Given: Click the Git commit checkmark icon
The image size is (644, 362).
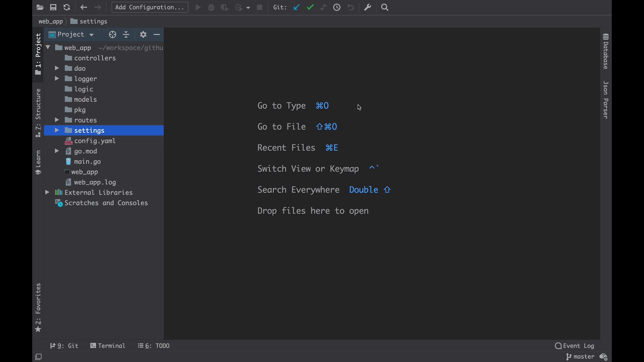Looking at the screenshot, I should [x=311, y=7].
